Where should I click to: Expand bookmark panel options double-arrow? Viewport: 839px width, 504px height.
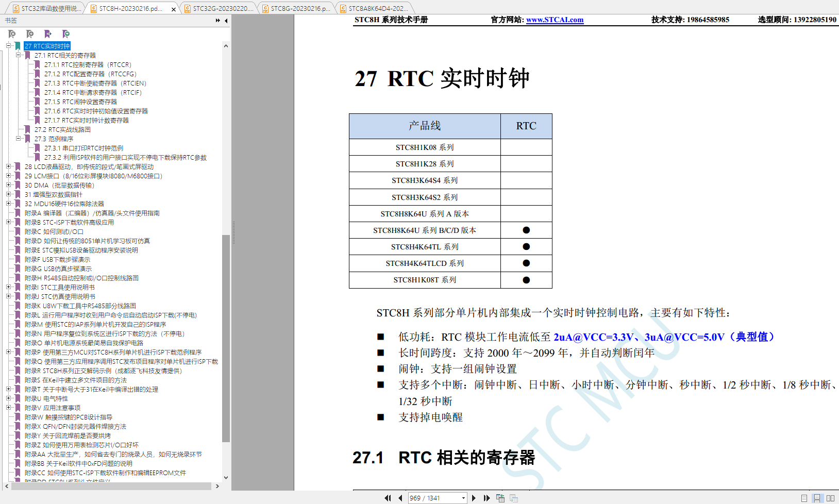pyautogui.click(x=218, y=21)
